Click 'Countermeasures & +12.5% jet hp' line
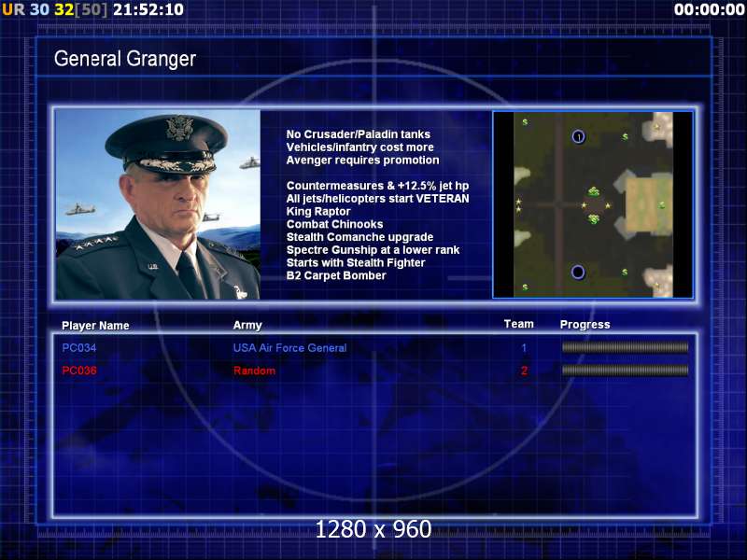The image size is (747, 560). click(x=377, y=186)
